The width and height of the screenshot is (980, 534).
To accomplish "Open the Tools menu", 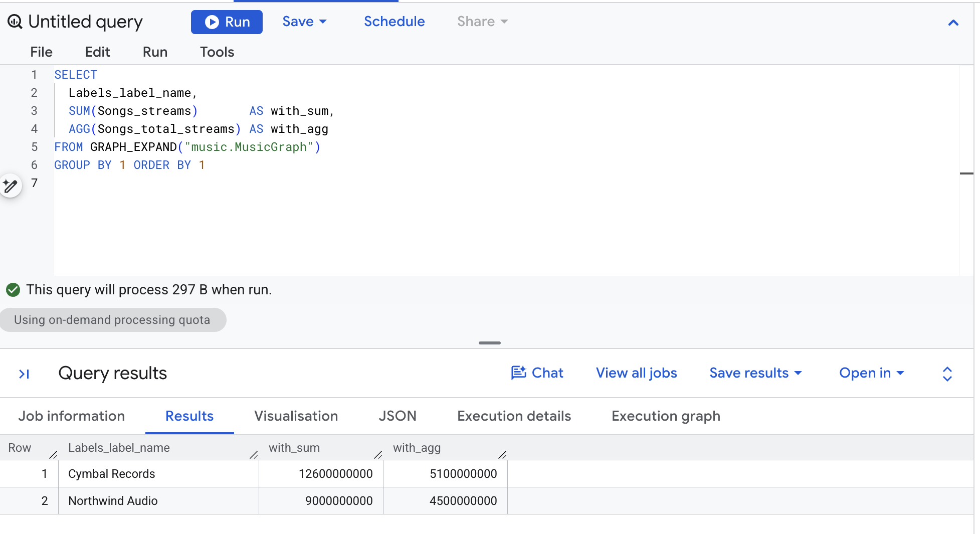I will (217, 52).
